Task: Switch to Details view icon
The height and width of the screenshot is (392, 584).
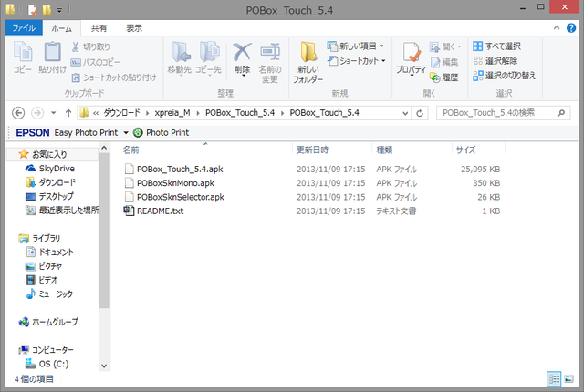Action: [x=554, y=379]
